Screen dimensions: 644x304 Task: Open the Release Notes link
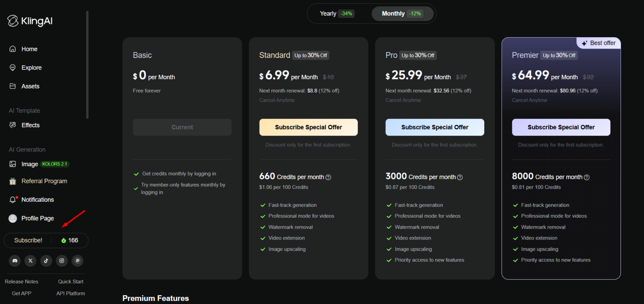pos(21,282)
